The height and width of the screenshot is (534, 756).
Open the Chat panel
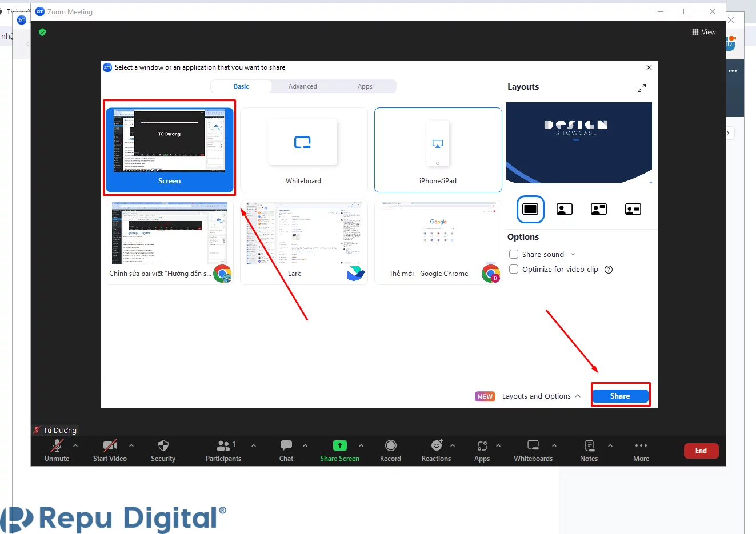tap(286, 451)
